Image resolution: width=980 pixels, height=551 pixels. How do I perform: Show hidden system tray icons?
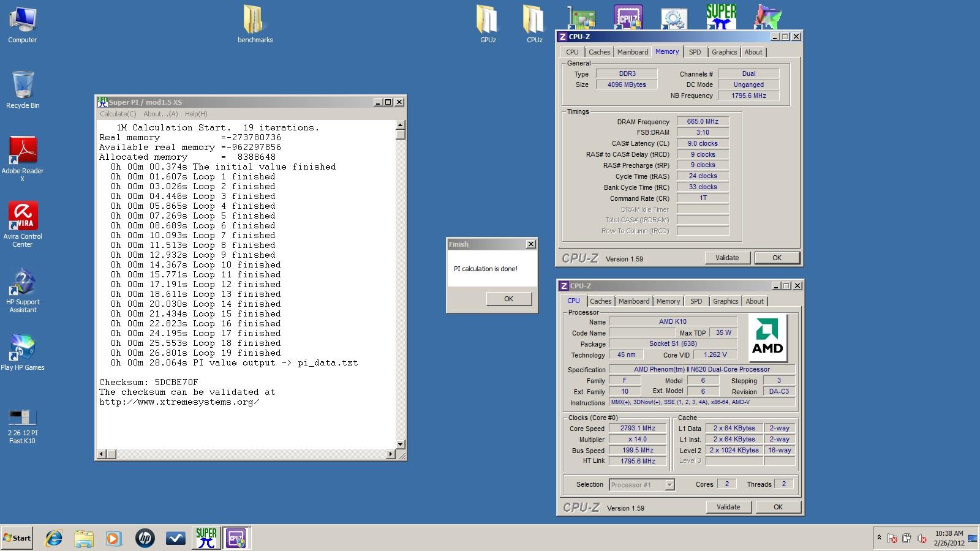(879, 538)
